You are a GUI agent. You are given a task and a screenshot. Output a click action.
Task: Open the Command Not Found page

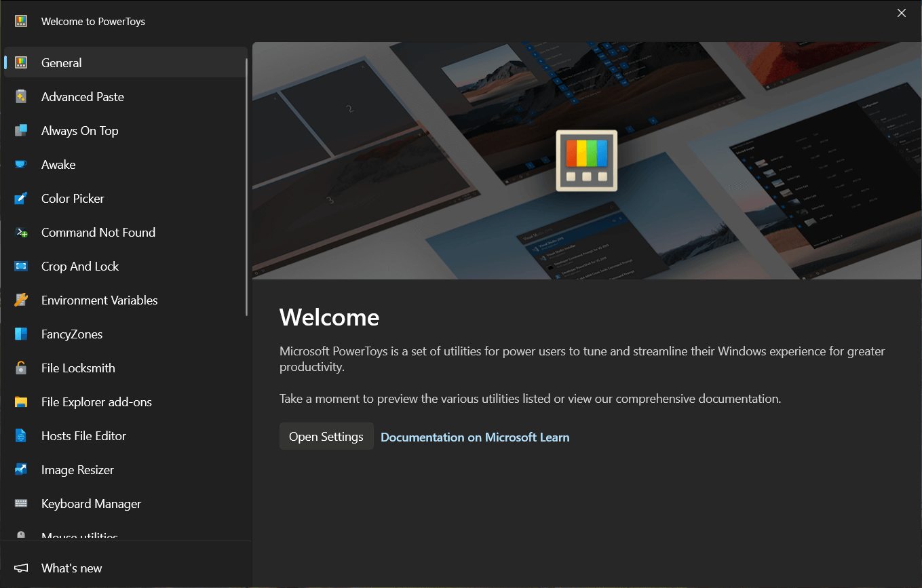[x=98, y=232]
